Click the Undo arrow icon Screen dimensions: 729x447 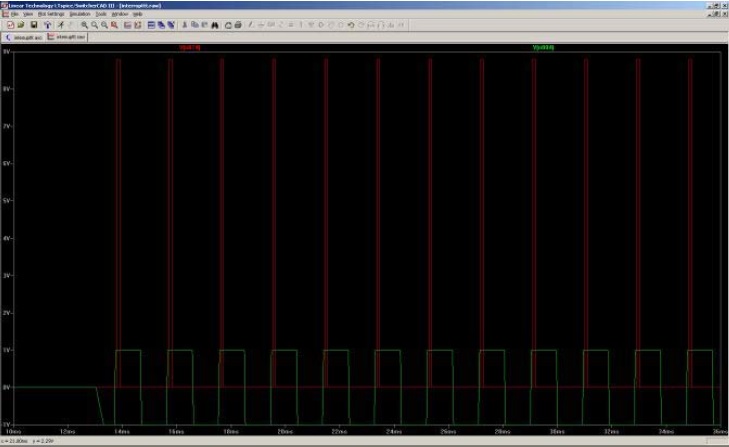coord(351,25)
